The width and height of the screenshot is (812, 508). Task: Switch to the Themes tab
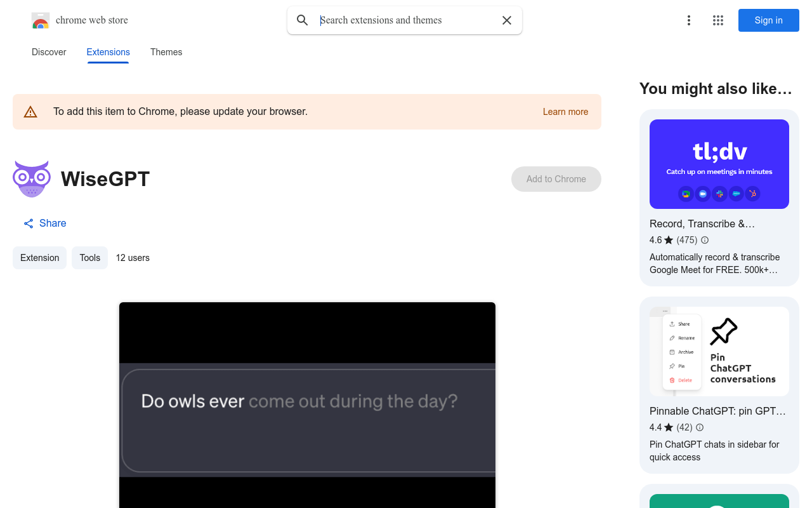point(166,52)
